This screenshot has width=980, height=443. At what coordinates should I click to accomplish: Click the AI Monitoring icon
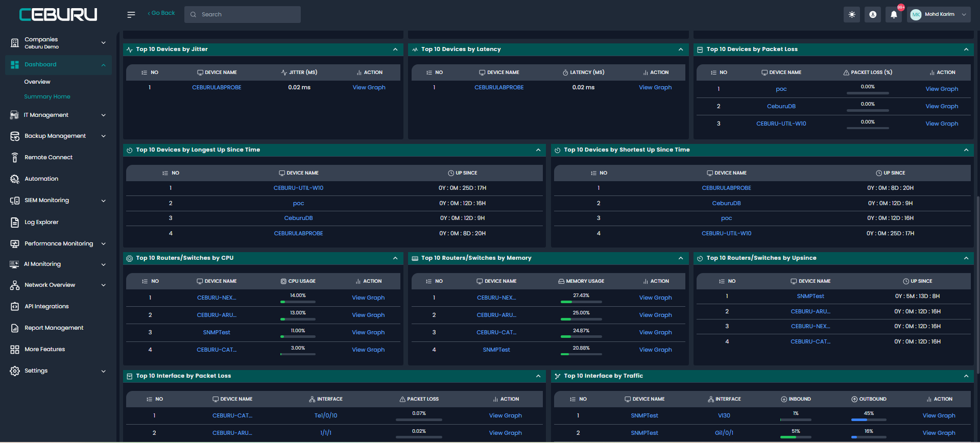pos(14,264)
